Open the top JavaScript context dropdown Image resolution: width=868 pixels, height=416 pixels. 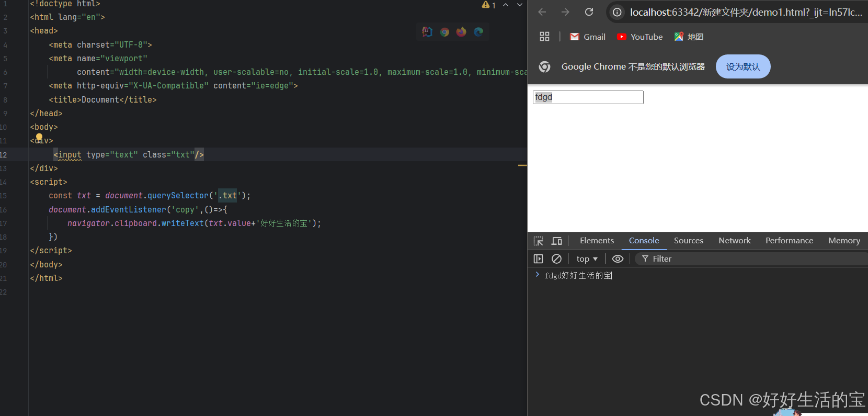point(587,259)
